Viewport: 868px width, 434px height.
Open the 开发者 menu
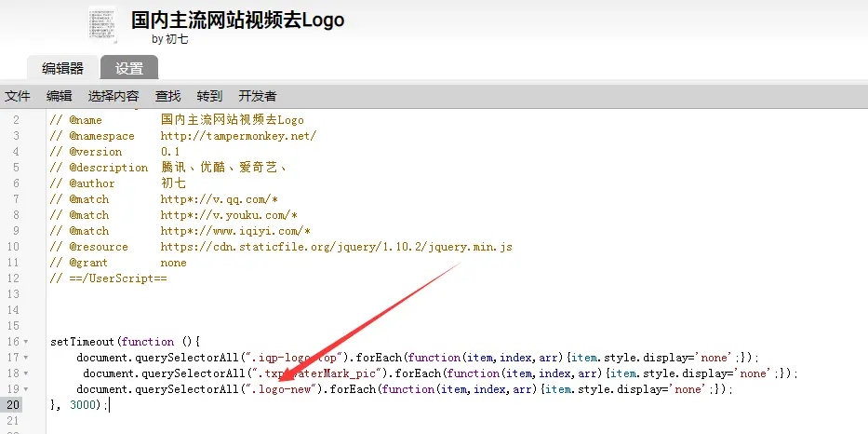tap(258, 96)
